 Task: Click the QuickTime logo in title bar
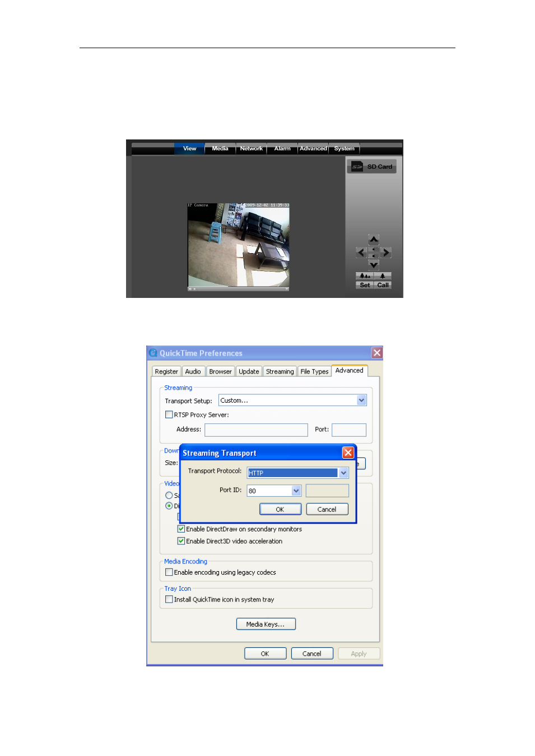pos(153,353)
